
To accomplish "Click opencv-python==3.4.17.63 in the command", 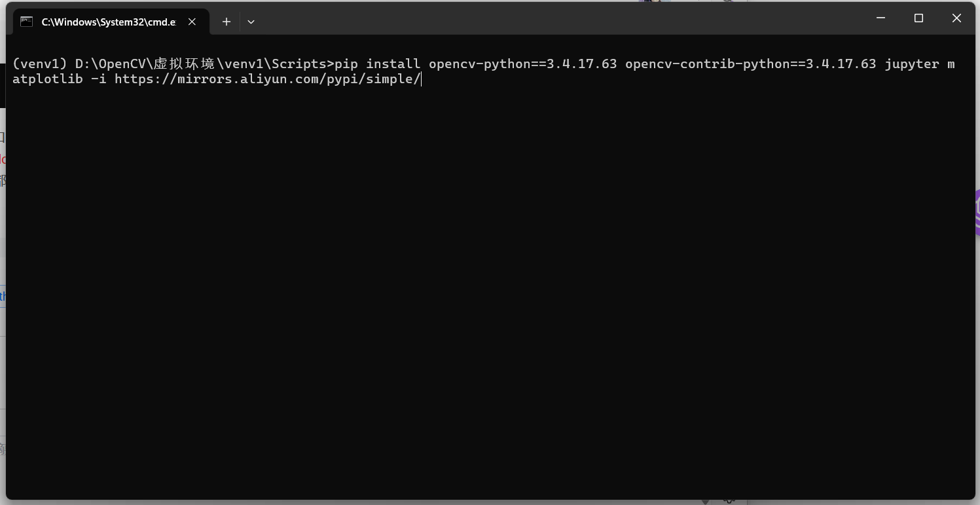I will 522,64.
